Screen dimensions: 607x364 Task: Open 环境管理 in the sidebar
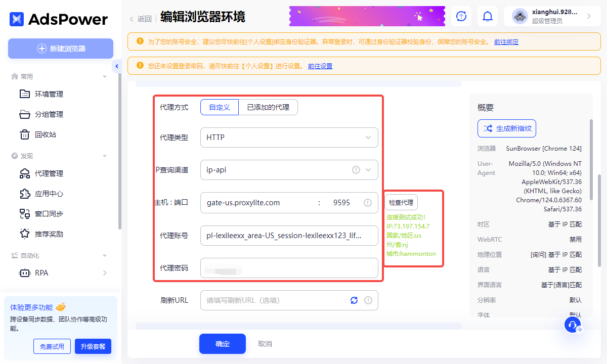[49, 94]
